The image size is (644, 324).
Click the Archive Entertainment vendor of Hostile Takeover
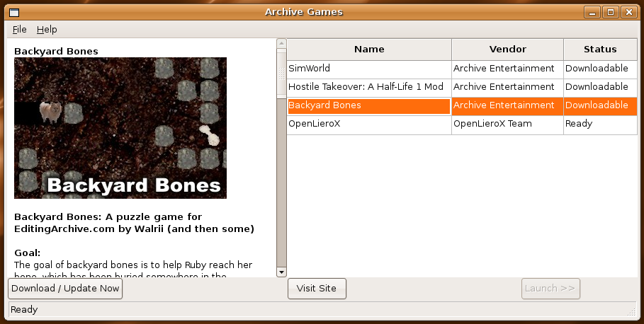tap(507, 87)
